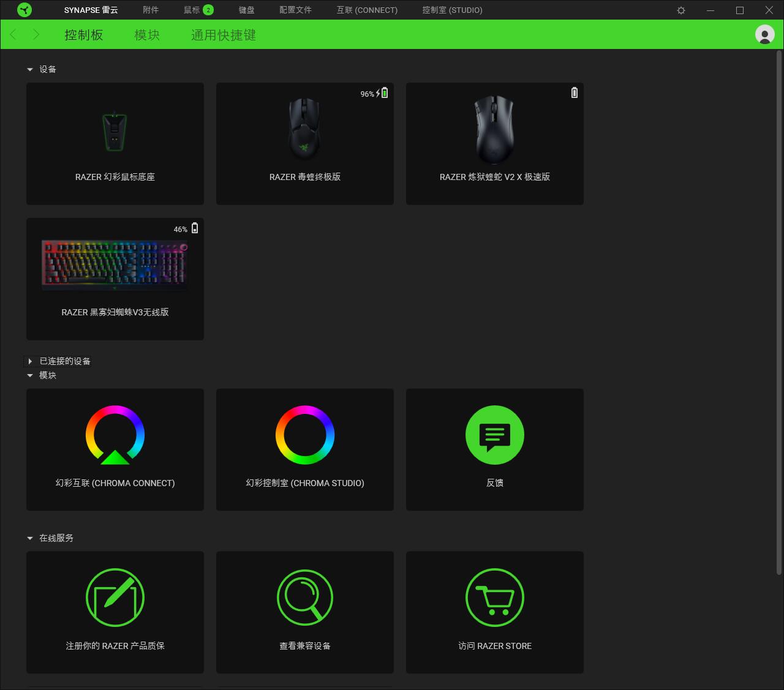
Task: Click the DeathAdder battery status icon
Action: pos(574,92)
